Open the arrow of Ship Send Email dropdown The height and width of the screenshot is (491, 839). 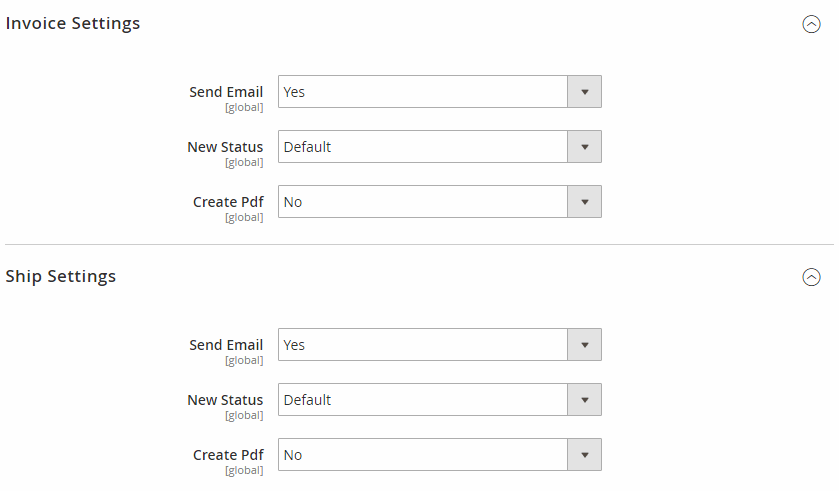click(x=584, y=345)
